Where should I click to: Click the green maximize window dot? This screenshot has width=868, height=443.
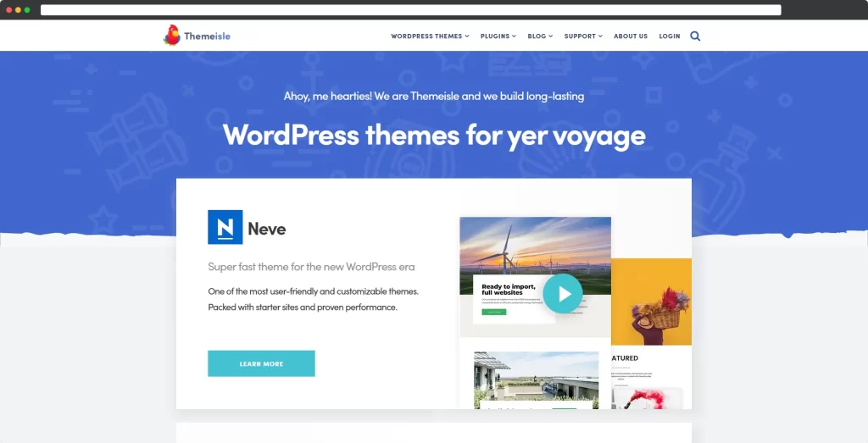pyautogui.click(x=27, y=10)
